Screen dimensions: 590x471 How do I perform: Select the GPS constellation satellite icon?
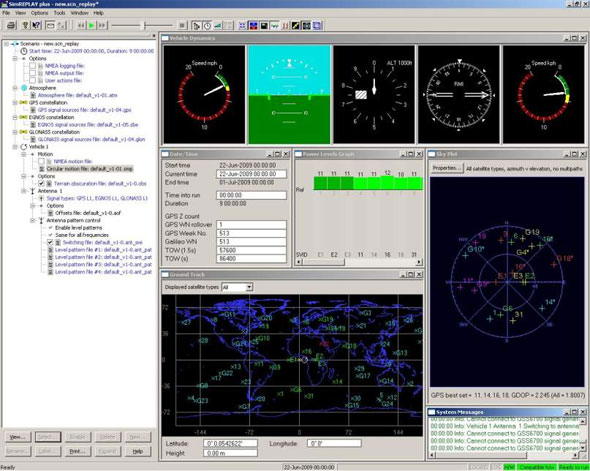(23, 102)
